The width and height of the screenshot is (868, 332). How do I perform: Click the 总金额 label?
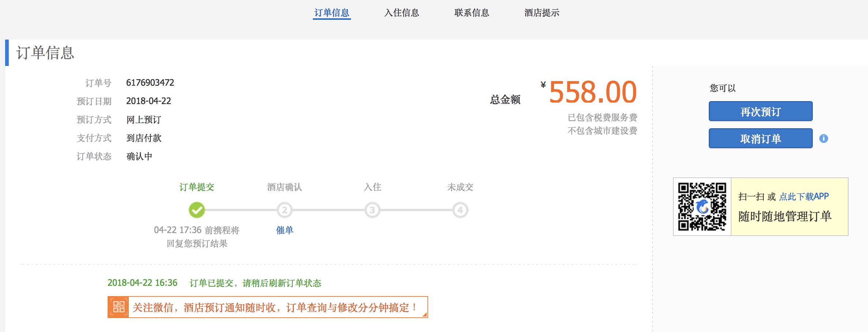[505, 100]
